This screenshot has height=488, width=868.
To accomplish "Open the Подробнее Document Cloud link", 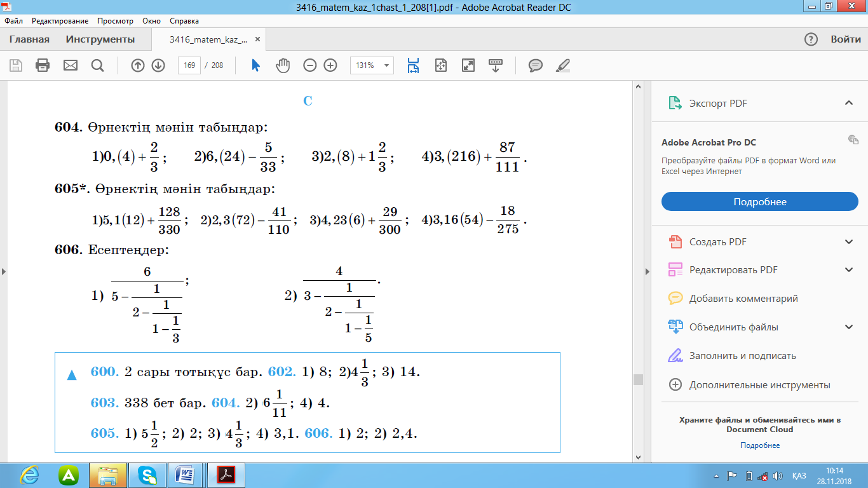I will click(760, 445).
